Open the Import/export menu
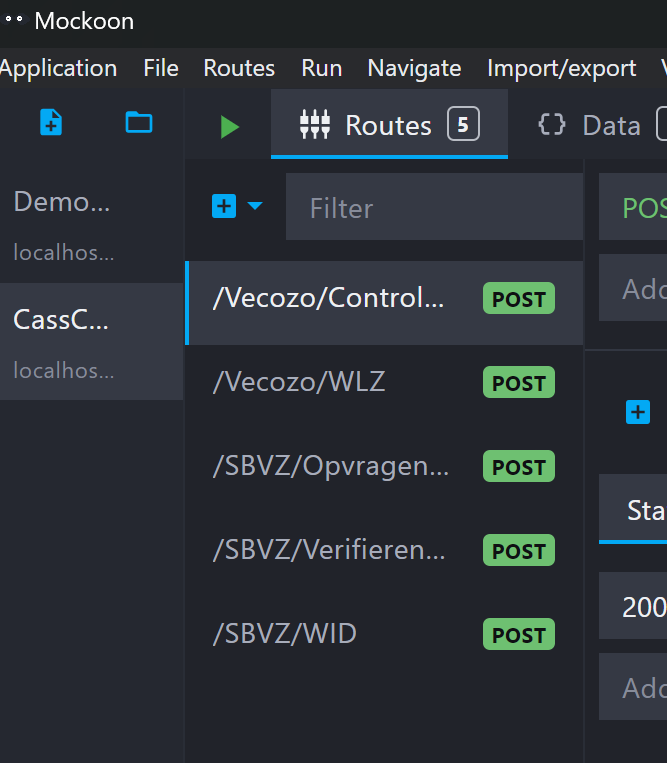 click(x=561, y=68)
